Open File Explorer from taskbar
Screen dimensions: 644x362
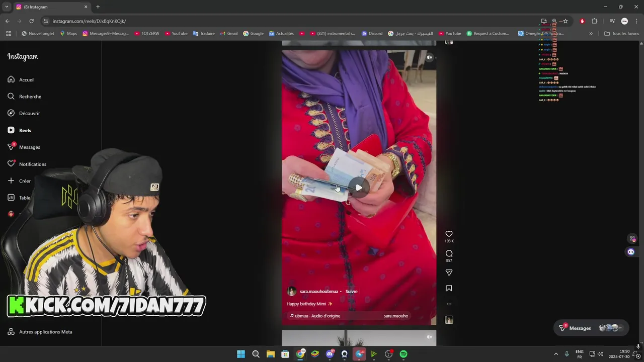[270, 354]
